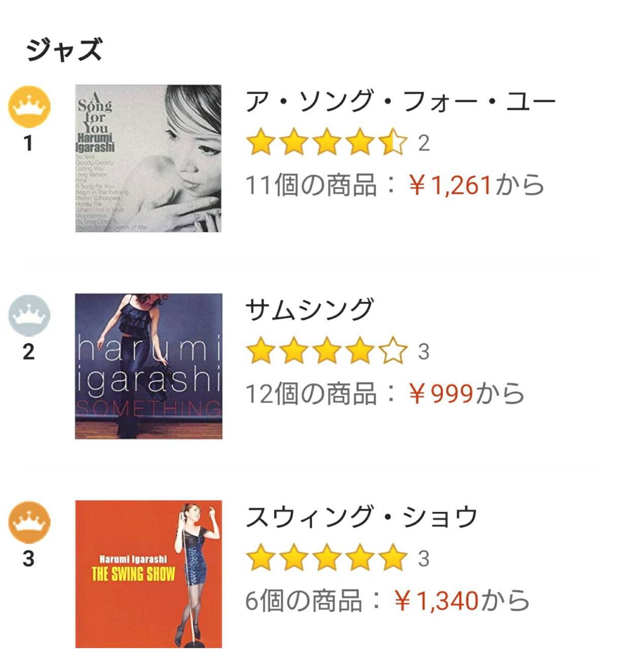This screenshot has height=672, width=626.
Task: Click the ￥999から price
Action: pyautogui.click(x=466, y=394)
